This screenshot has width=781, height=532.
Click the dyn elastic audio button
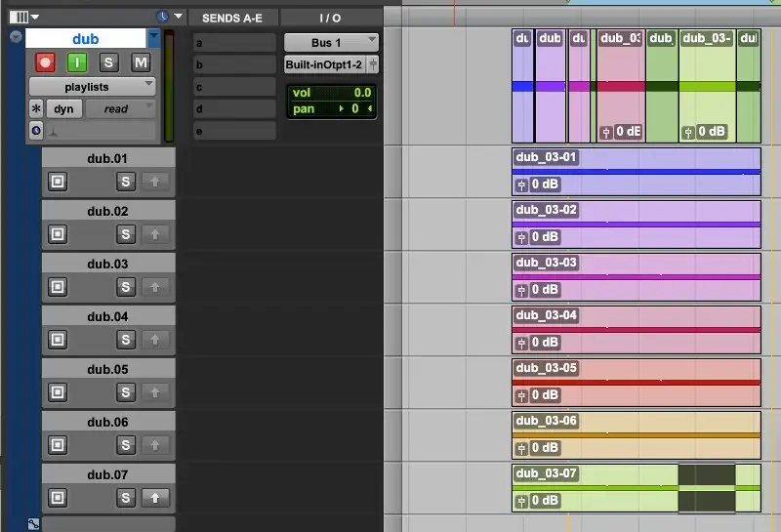click(x=63, y=109)
